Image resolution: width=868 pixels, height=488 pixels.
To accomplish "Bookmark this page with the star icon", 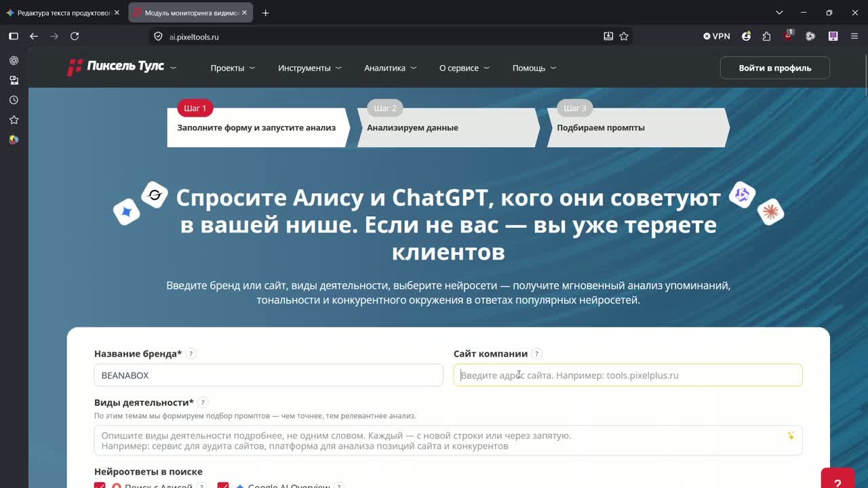I will click(624, 36).
